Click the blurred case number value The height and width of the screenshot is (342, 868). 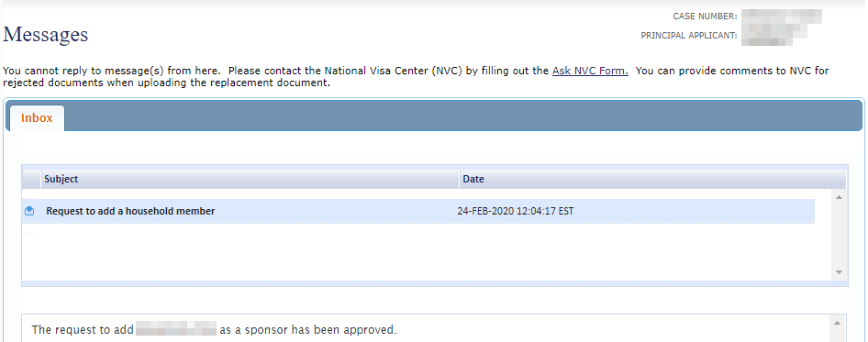coord(781,17)
